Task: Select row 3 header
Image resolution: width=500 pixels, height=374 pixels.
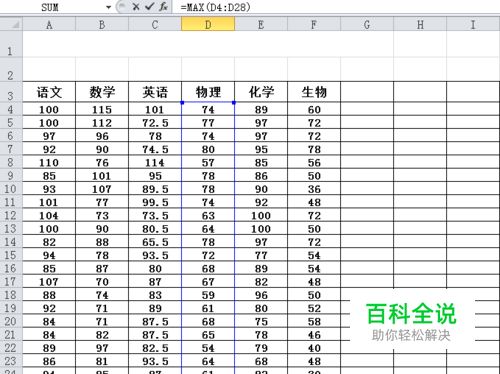Action: click(x=11, y=92)
